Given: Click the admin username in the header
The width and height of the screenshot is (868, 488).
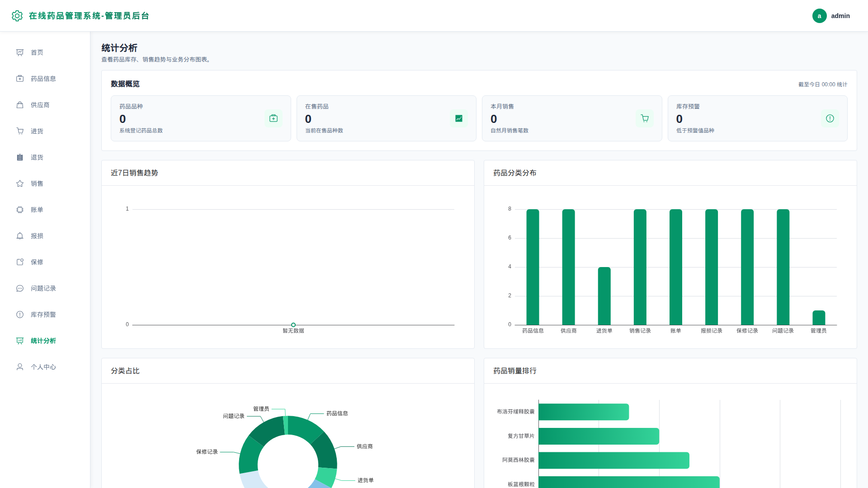Looking at the screenshot, I should [840, 16].
